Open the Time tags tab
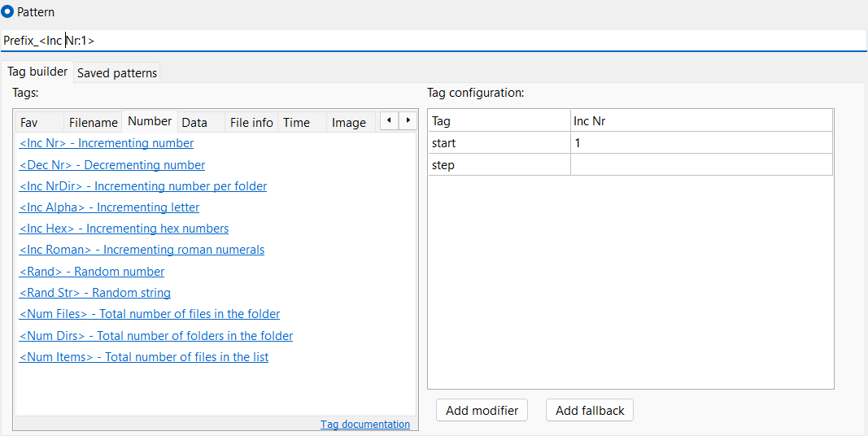The width and height of the screenshot is (868, 436). tap(302, 122)
